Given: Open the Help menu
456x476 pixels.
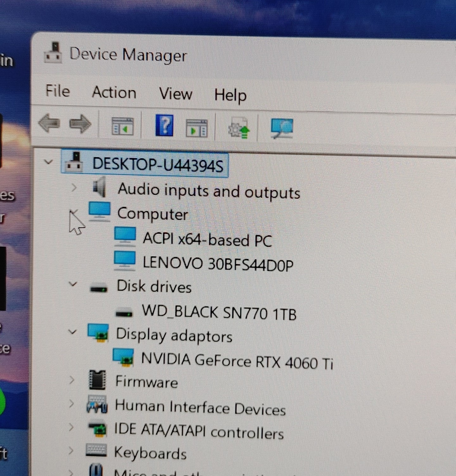Looking at the screenshot, I should [230, 95].
